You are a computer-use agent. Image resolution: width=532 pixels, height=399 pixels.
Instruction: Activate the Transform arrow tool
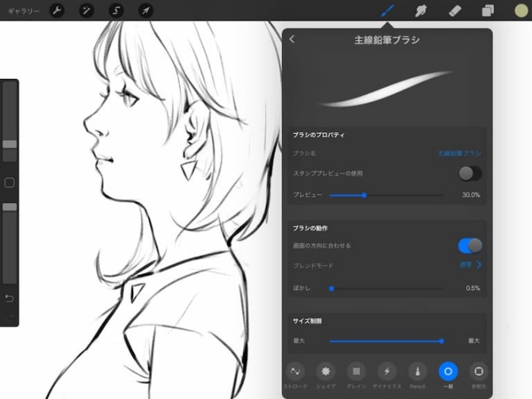[x=146, y=11]
